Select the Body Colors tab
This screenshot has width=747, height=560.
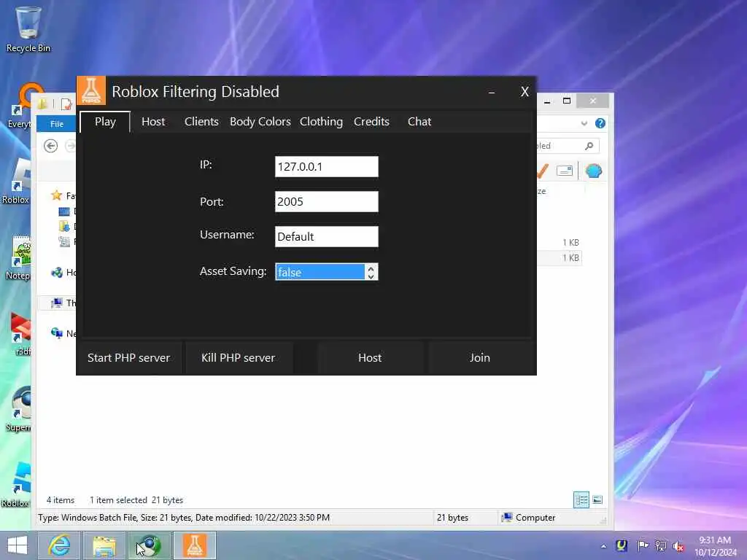coord(260,122)
